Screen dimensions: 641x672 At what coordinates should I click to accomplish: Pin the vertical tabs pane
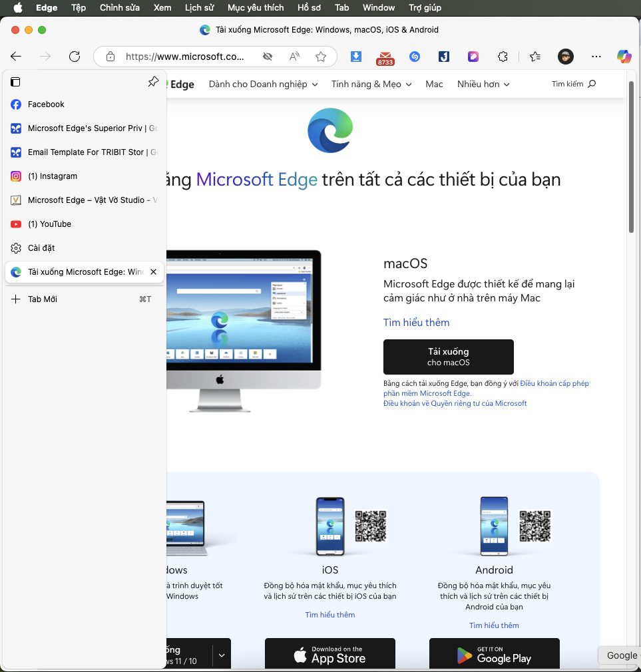153,81
